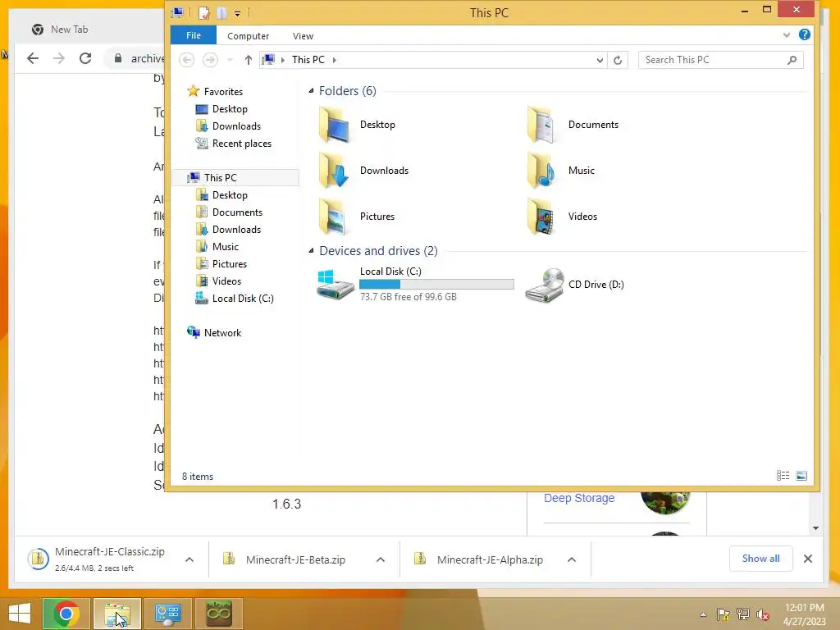Select Local Disk (C:) in navigation pane

click(243, 299)
